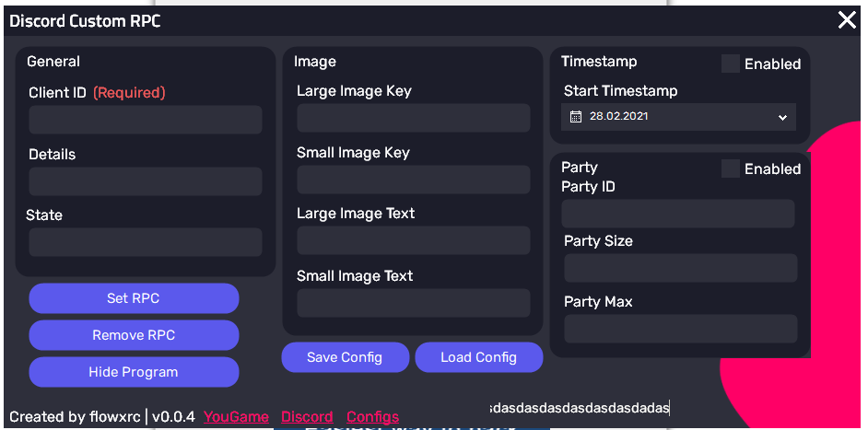This screenshot has width=868, height=430.
Task: Select the 28.02.2021 date text
Action: click(619, 116)
